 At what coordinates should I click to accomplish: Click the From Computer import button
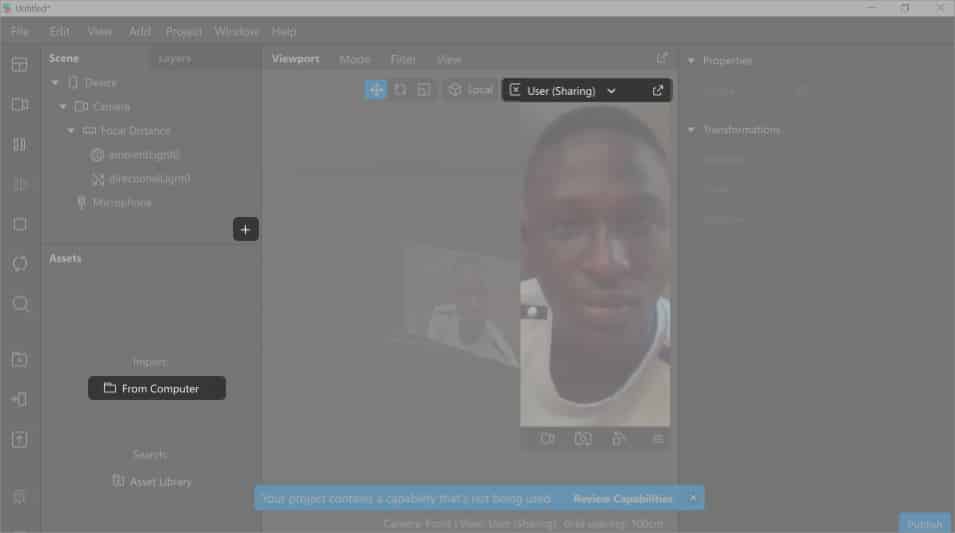point(157,388)
